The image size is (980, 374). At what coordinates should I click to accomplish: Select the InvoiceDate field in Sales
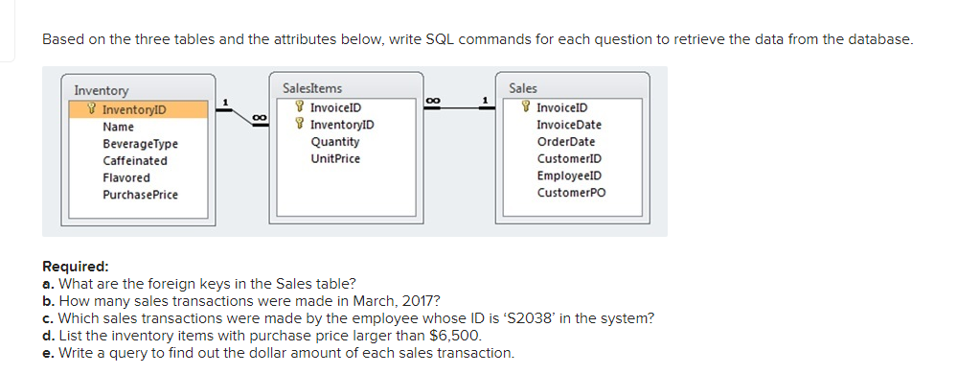click(569, 125)
